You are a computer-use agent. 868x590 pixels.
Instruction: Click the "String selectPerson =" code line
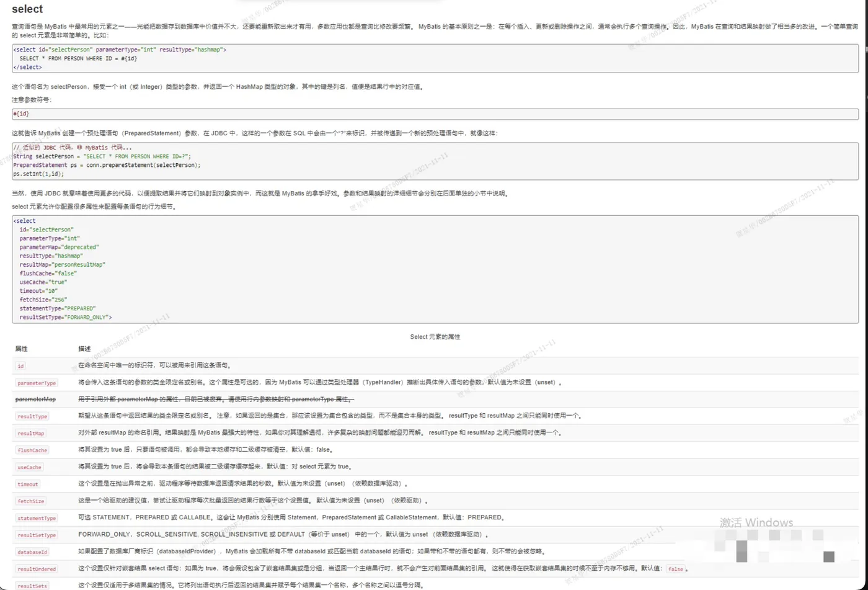[102, 156]
